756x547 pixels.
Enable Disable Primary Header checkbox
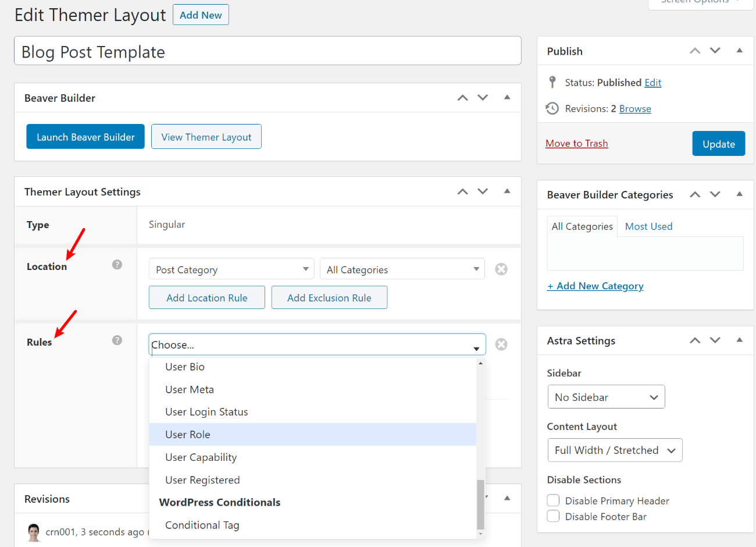[554, 500]
